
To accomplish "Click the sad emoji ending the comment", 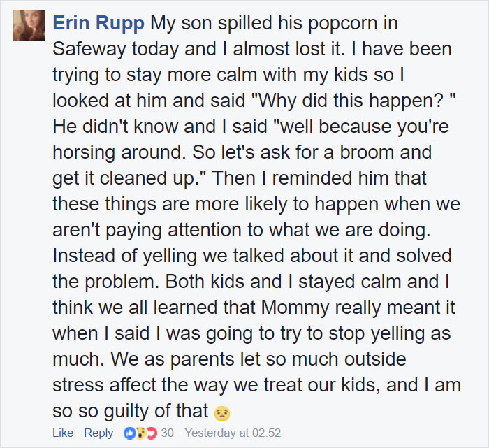I will pos(222,414).
